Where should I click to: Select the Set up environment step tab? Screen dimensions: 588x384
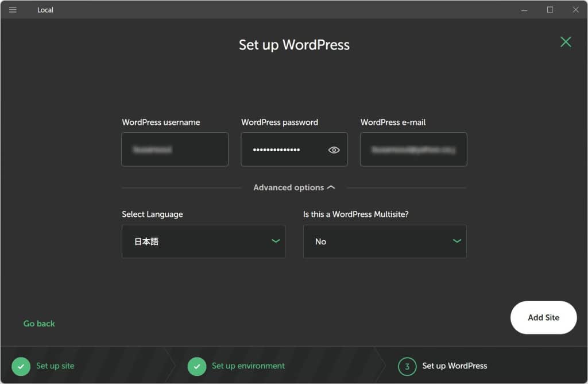pyautogui.click(x=248, y=366)
